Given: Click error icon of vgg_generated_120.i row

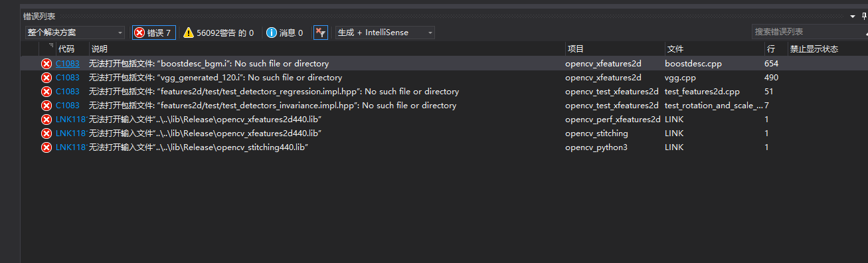Looking at the screenshot, I should click(46, 78).
